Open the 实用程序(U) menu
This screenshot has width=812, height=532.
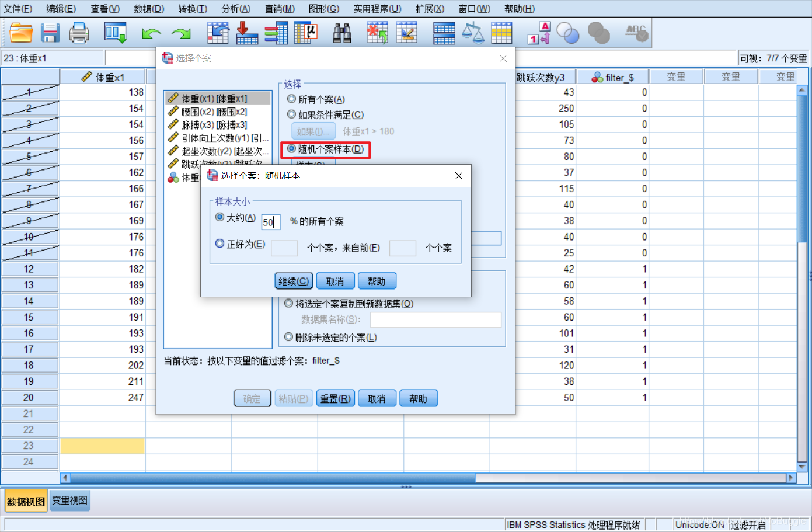tap(377, 9)
